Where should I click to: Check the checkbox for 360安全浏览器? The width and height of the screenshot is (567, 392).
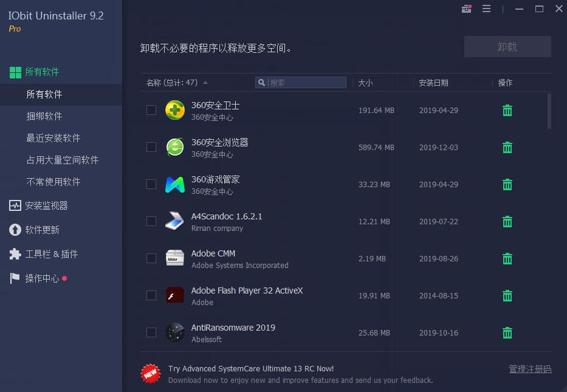151,148
